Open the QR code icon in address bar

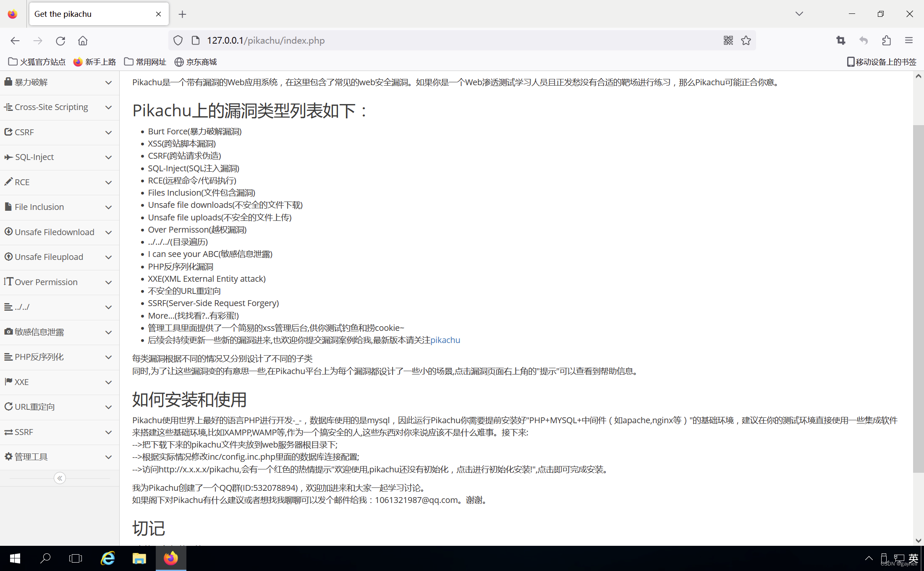pyautogui.click(x=728, y=40)
